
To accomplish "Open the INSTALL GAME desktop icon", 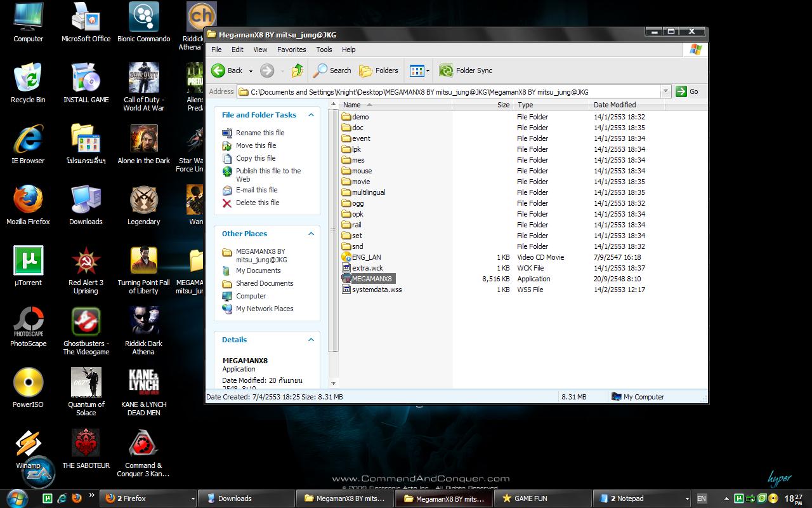I will [x=86, y=83].
